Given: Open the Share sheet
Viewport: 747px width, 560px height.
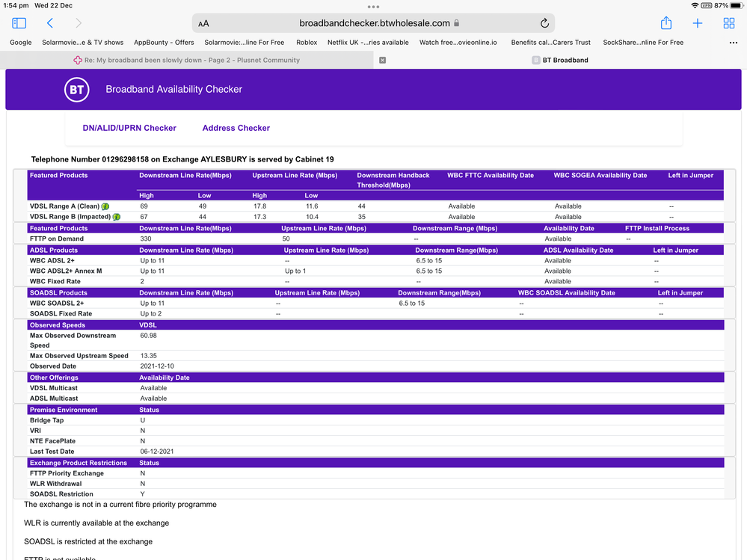Looking at the screenshot, I should click(x=665, y=23).
